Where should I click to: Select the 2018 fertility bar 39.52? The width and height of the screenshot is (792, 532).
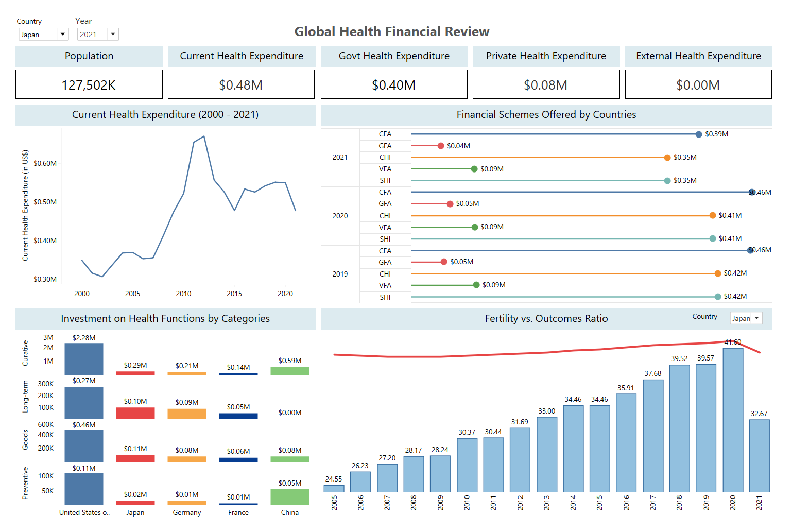pyautogui.click(x=680, y=428)
